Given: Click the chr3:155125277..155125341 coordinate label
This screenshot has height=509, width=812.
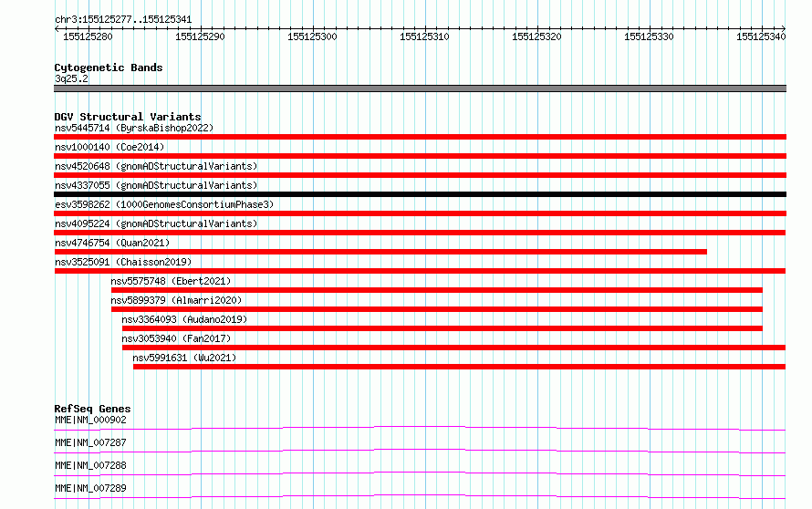Looking at the screenshot, I should (x=123, y=19).
